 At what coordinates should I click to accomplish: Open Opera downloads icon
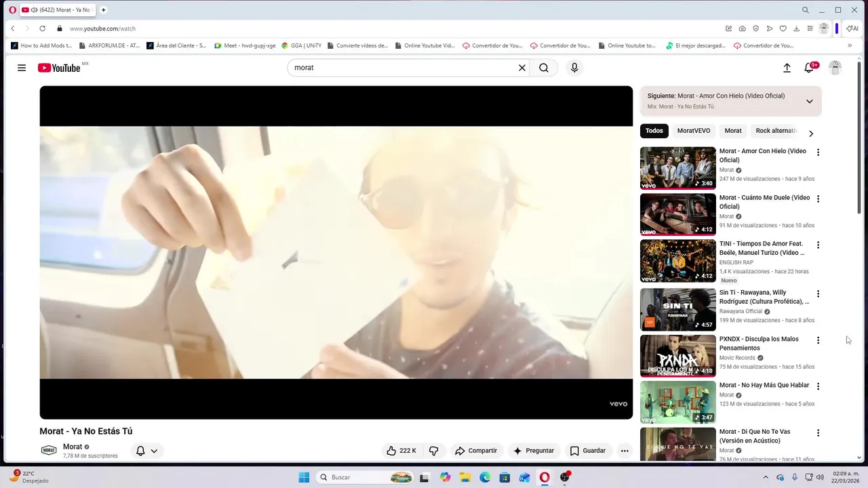pyautogui.click(x=796, y=28)
